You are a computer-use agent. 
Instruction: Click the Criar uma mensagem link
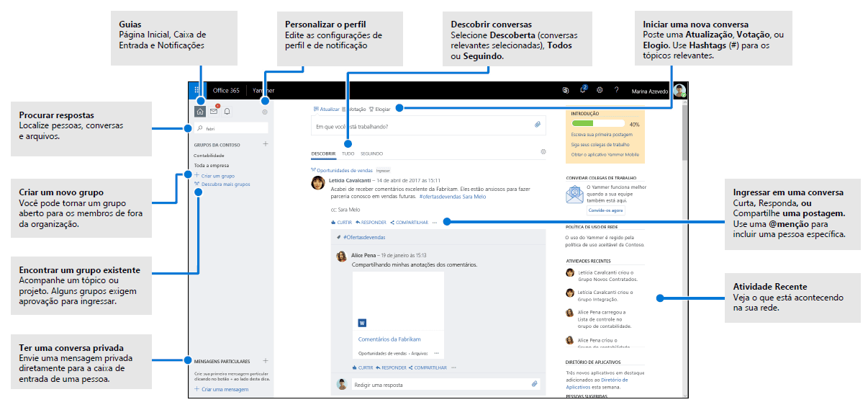221,389
